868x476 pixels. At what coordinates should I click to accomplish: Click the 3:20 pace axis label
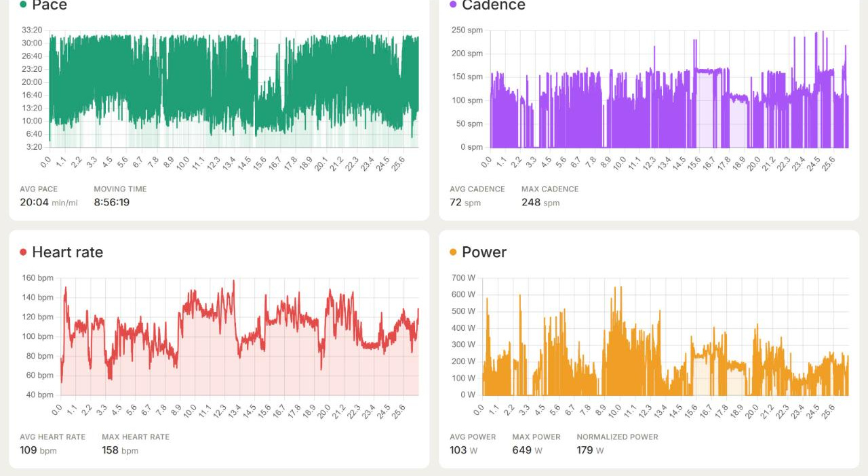coord(34,146)
